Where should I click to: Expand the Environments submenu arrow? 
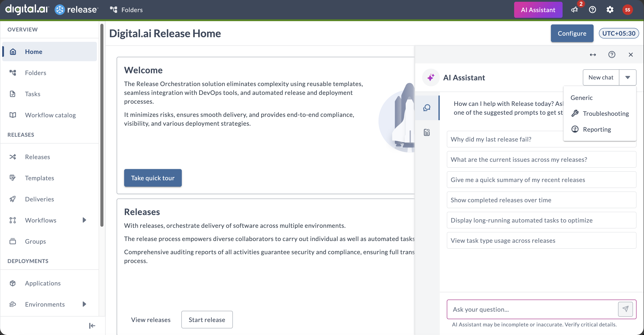[x=84, y=304]
